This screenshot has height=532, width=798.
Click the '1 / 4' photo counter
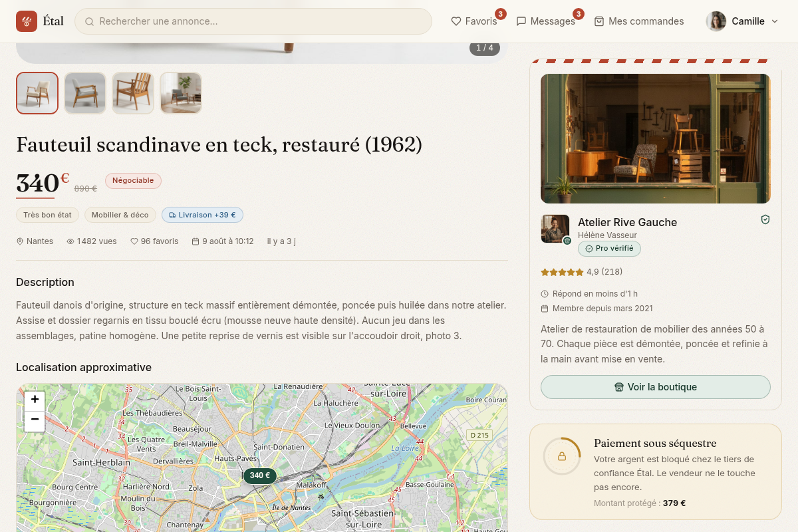(x=485, y=48)
